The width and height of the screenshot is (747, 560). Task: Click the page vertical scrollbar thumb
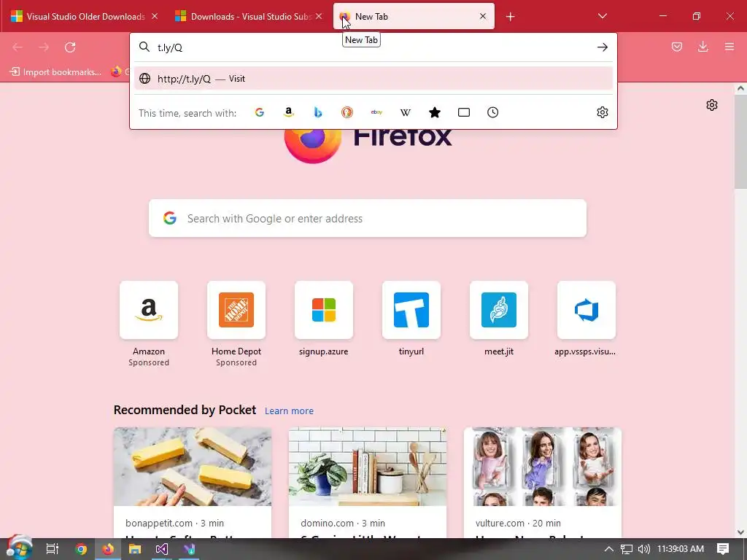coord(740,141)
